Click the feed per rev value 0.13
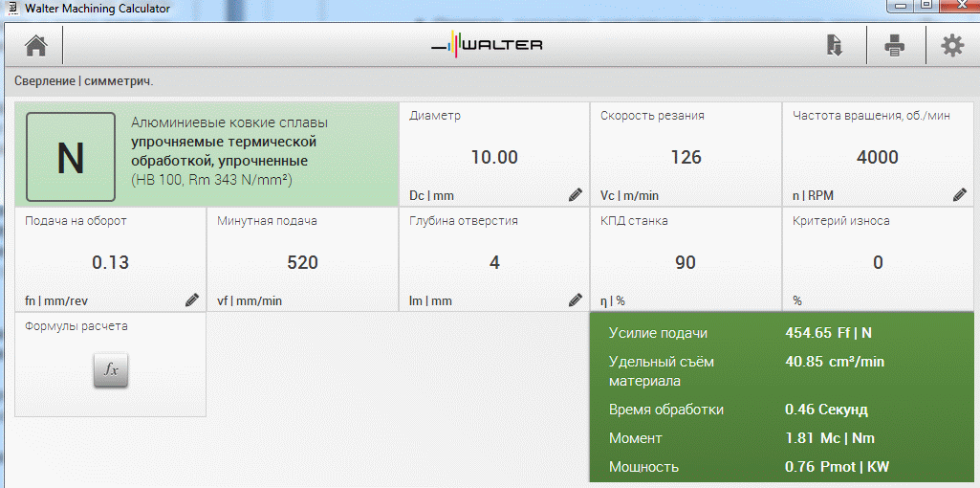The width and height of the screenshot is (980, 488). pos(110,262)
